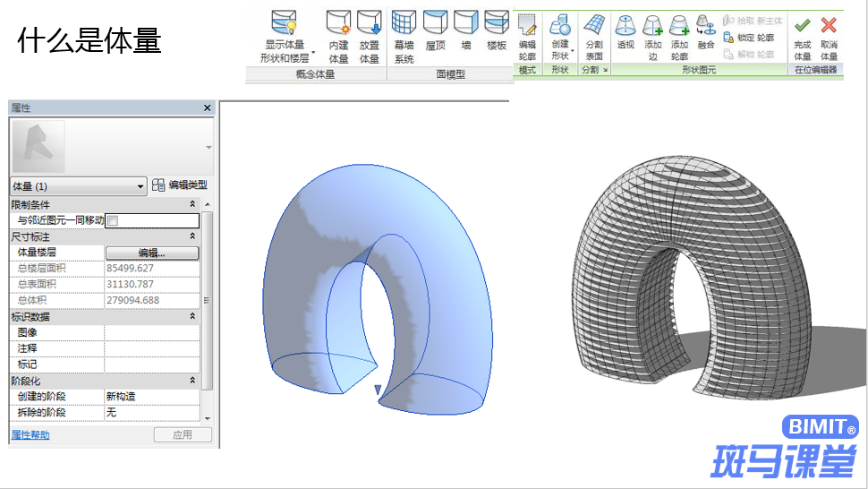Collapse the 阶段化 section
Viewport: 868px width, 489px height.
pos(192,381)
